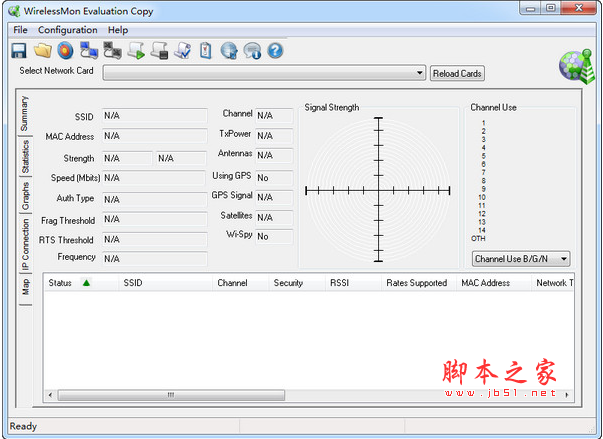Click the Channel value field
The image size is (603, 439).
(274, 116)
